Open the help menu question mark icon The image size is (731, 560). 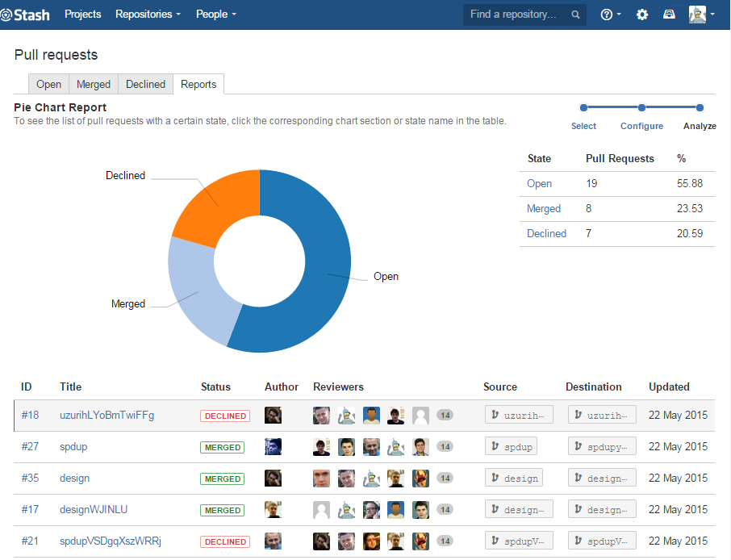[607, 15]
